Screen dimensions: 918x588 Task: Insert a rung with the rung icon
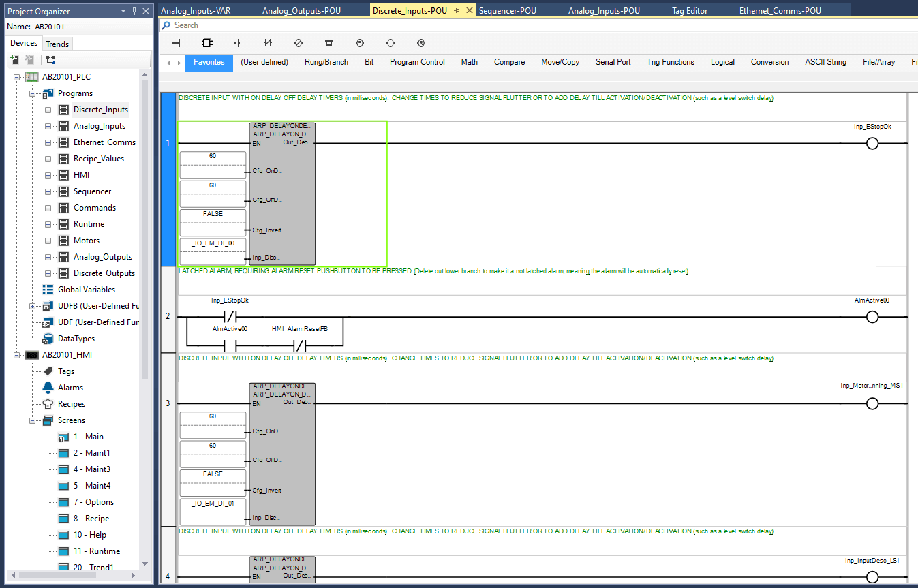point(176,42)
